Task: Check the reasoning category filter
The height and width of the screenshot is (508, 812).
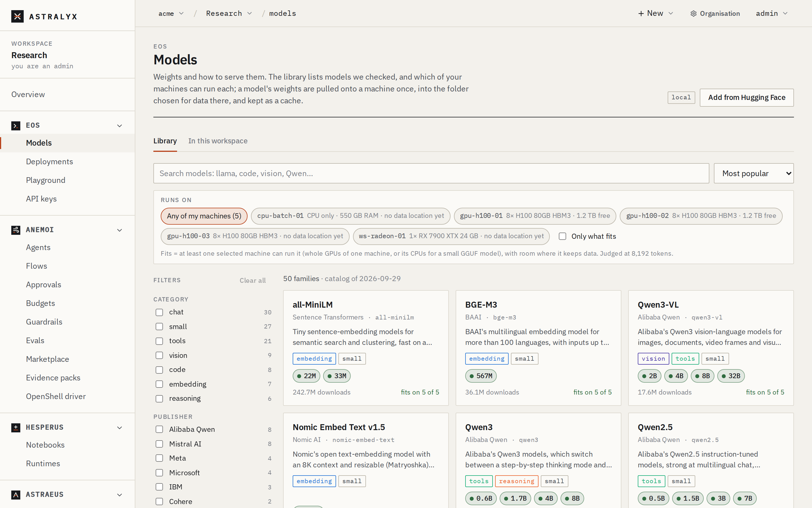Action: pyautogui.click(x=159, y=398)
